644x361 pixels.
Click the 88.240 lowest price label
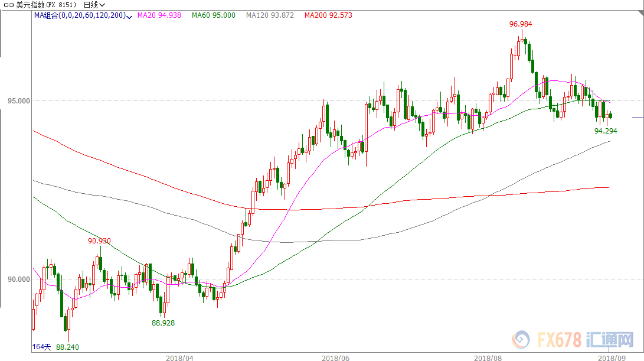(x=67, y=347)
